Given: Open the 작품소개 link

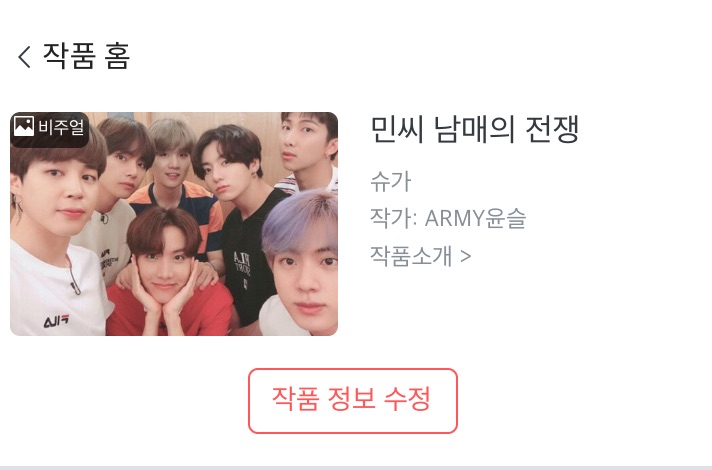Looking at the screenshot, I should click(x=420, y=256).
